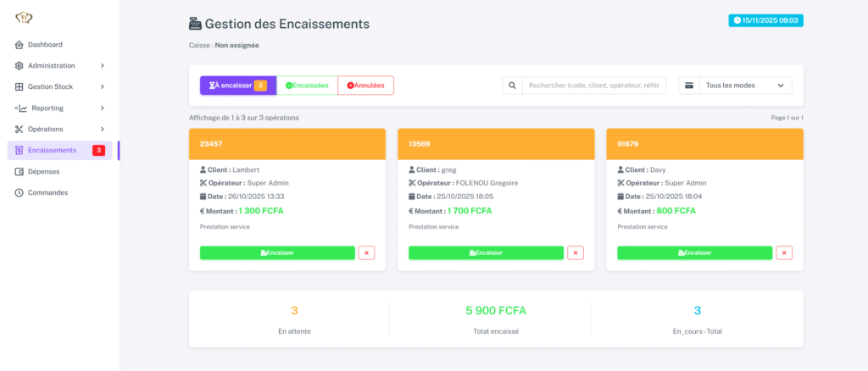Switch to the Annulées tab
Screen dimensions: 868x371
(365, 86)
